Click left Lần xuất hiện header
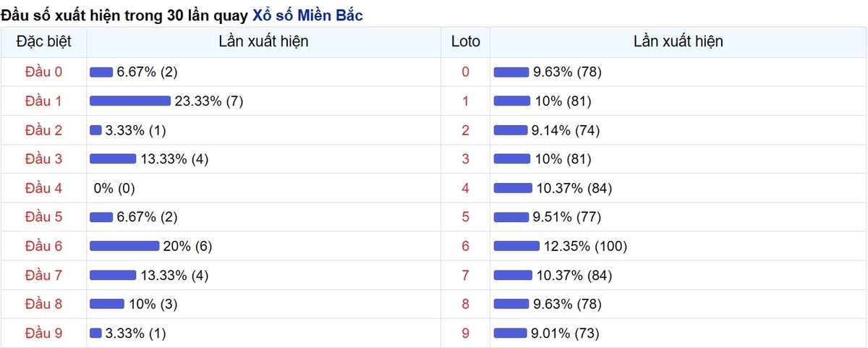The height and width of the screenshot is (348, 868). coord(263,42)
